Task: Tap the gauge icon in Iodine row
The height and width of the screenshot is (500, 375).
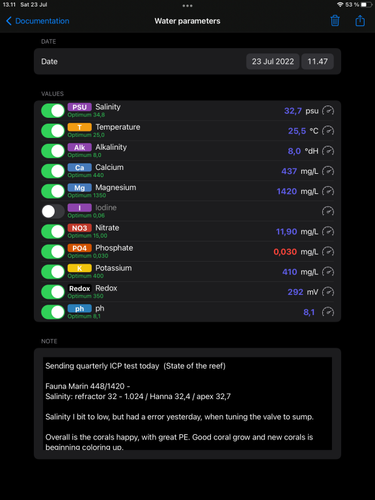Action: [x=328, y=211]
